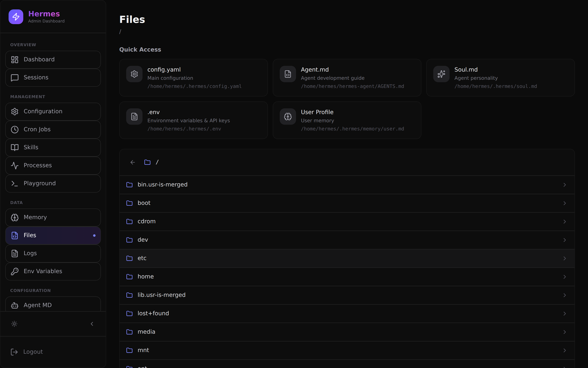The image size is (588, 368).
Task: Click the Playground terminal prompt icon
Action: tap(15, 184)
